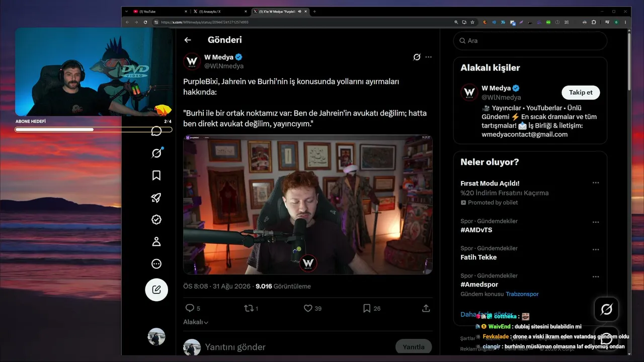Open the floating messages button
The width and height of the screenshot is (644, 362).
(x=606, y=339)
